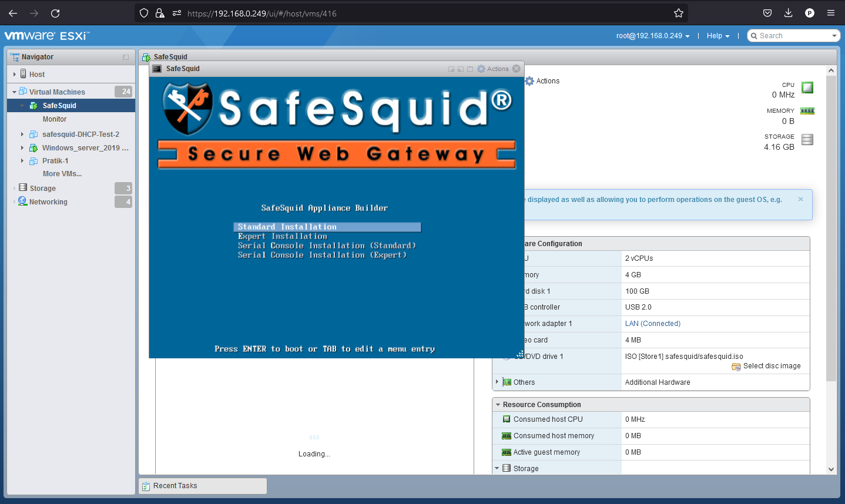Open the Recent Tasks panel icon
The image size is (845, 504).
click(x=146, y=486)
